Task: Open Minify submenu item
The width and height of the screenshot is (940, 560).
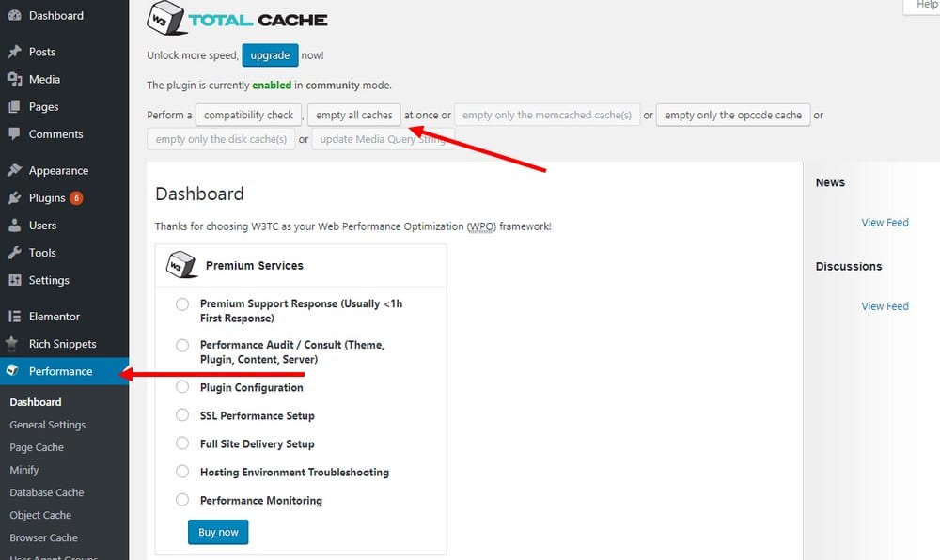Action: tap(24, 470)
